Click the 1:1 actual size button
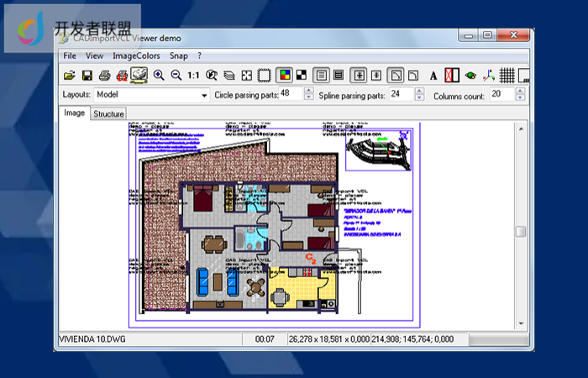The height and width of the screenshot is (378, 588). (194, 76)
